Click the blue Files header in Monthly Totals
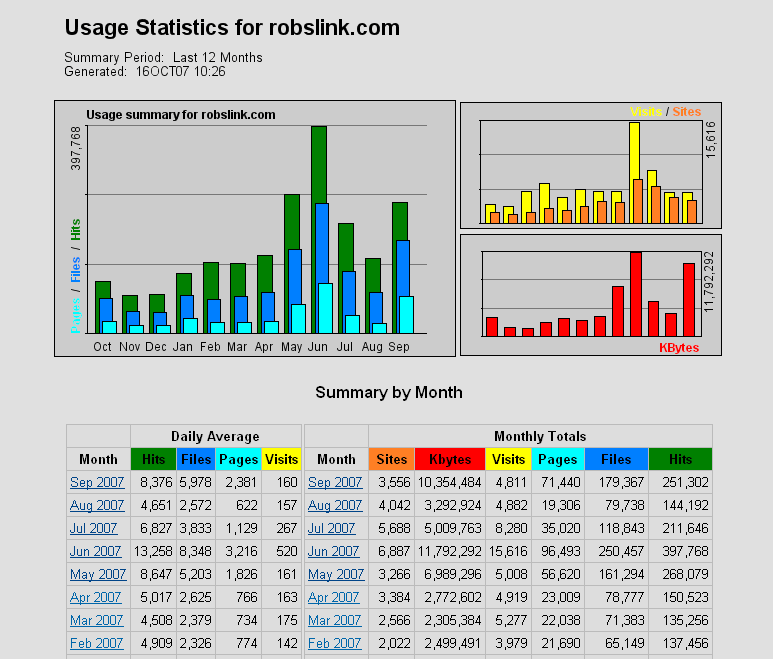 616,459
